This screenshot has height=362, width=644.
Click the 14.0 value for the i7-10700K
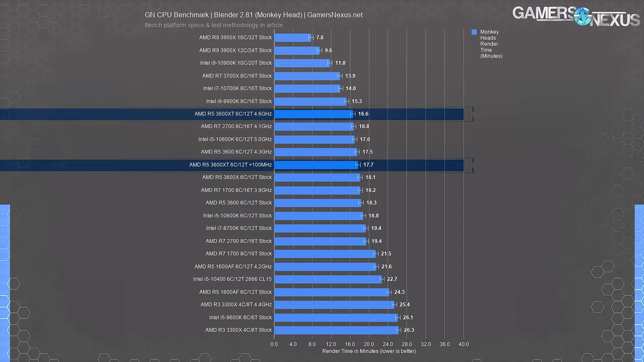(351, 88)
